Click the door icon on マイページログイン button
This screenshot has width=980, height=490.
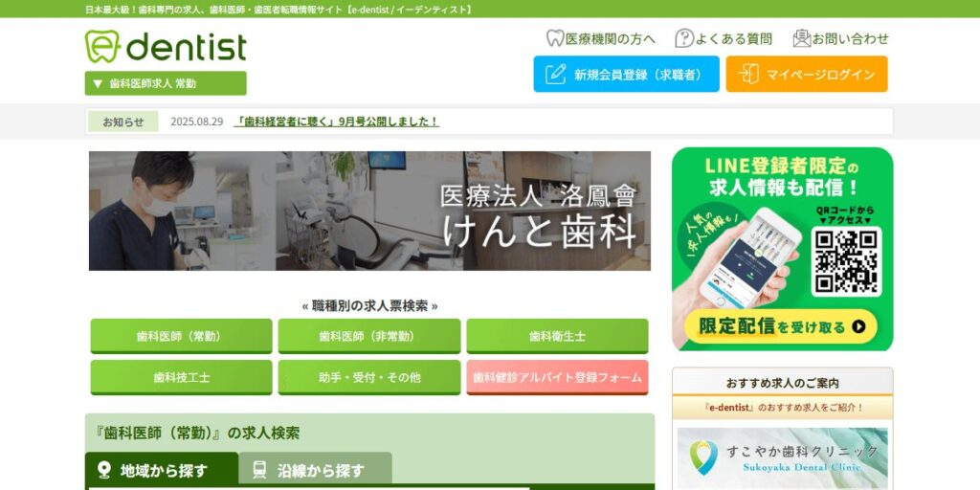748,75
